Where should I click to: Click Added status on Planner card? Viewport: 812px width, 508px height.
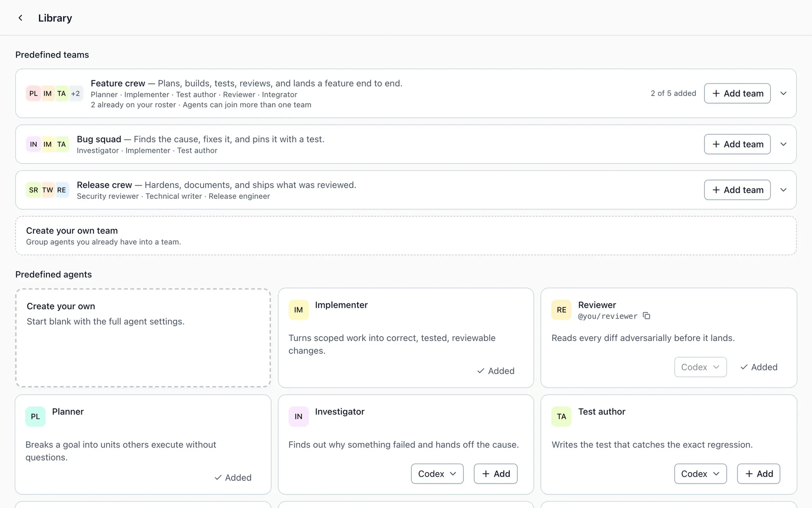point(233,478)
